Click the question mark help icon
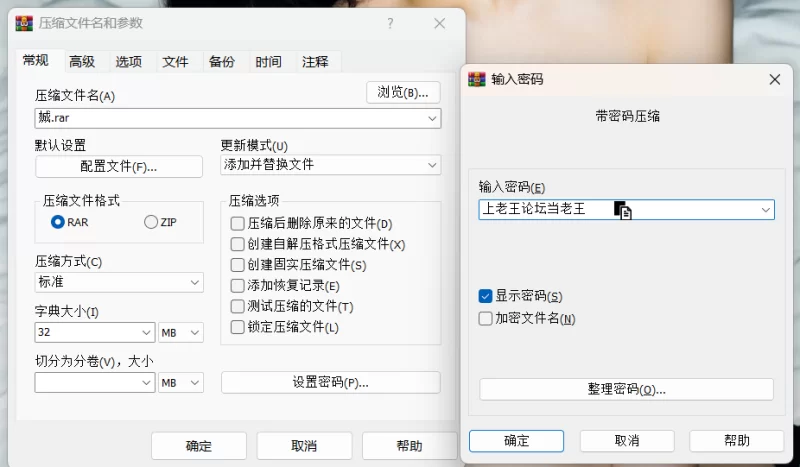The width and height of the screenshot is (800, 467). 390,23
